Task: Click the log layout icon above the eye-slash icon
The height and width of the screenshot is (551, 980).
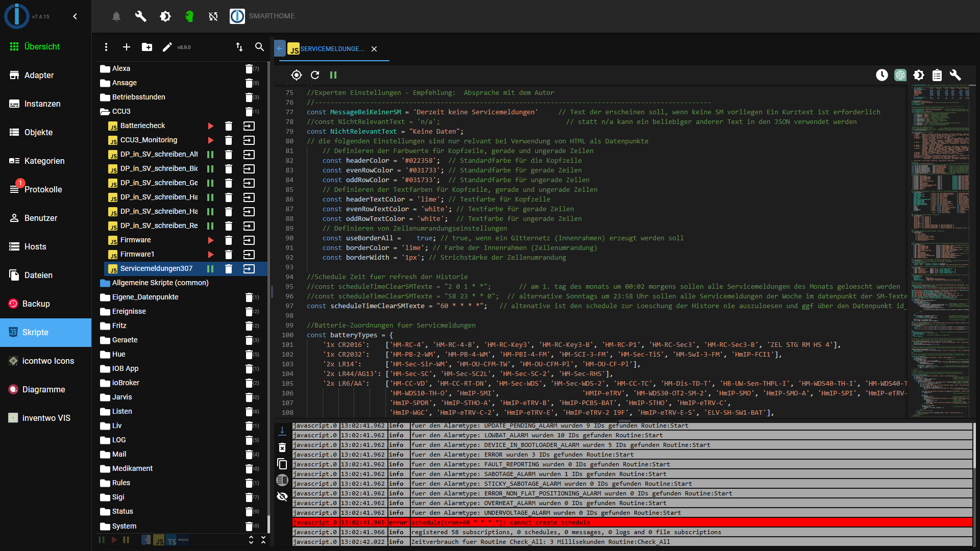Action: coord(282,480)
